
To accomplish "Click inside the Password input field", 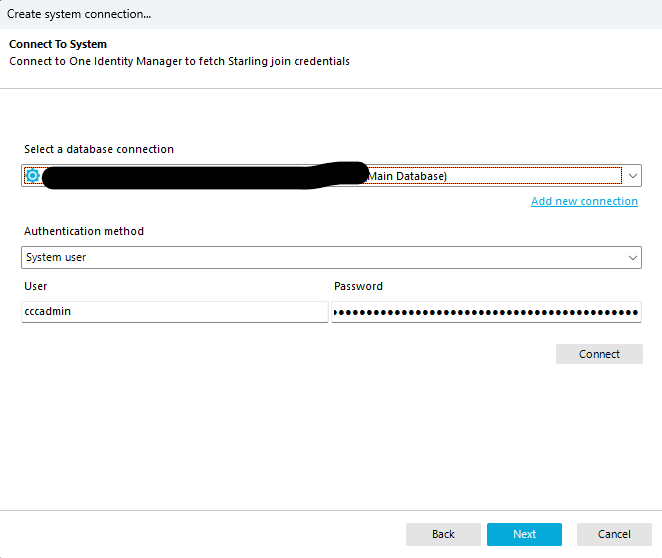I will [x=486, y=312].
